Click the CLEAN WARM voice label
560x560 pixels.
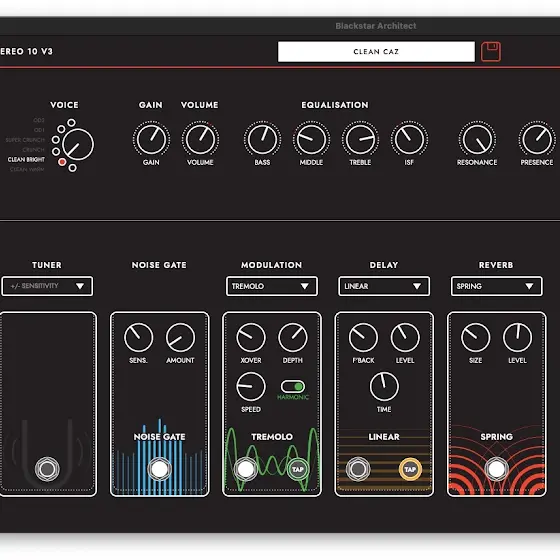(27, 169)
